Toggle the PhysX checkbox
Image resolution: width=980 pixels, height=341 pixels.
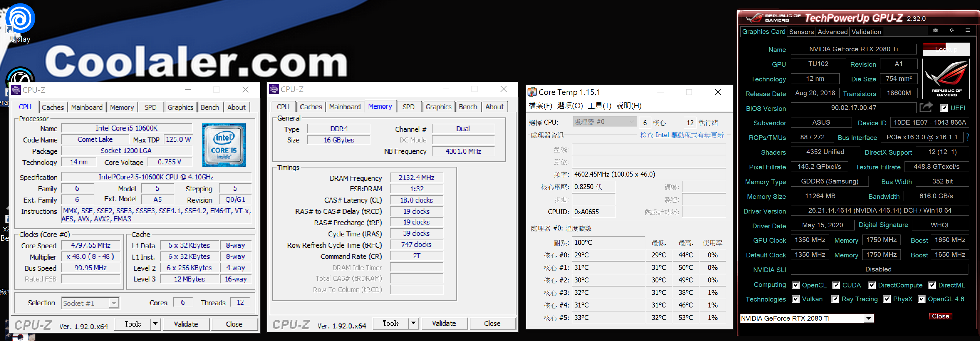887,300
